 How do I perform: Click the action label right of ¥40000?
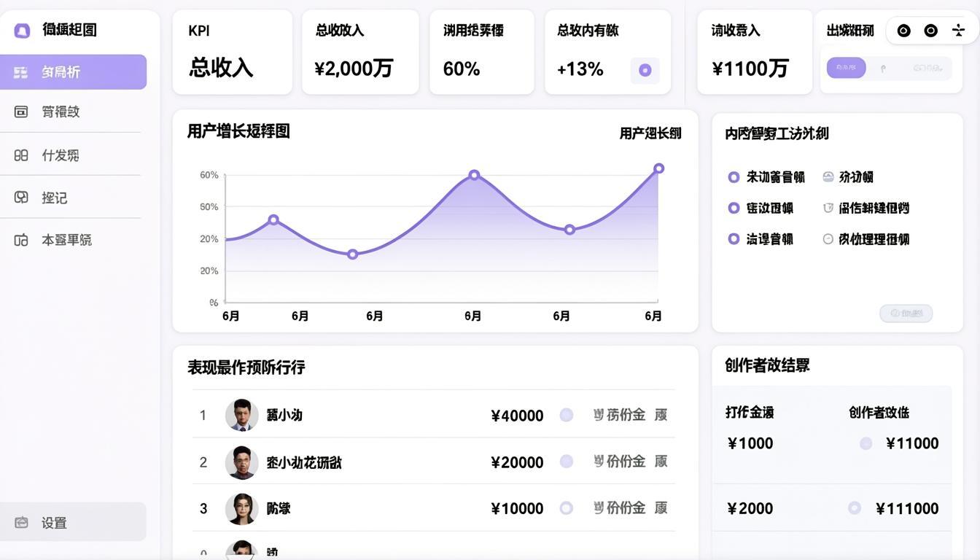[631, 415]
